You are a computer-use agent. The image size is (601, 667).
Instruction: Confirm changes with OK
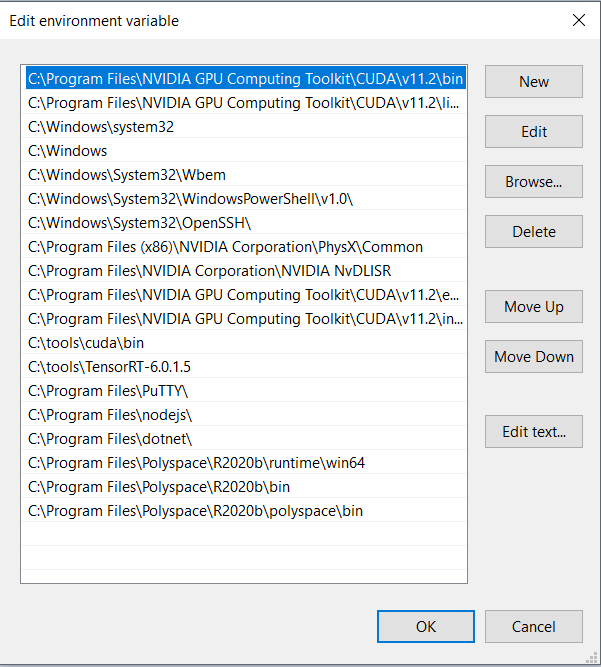pos(426,627)
